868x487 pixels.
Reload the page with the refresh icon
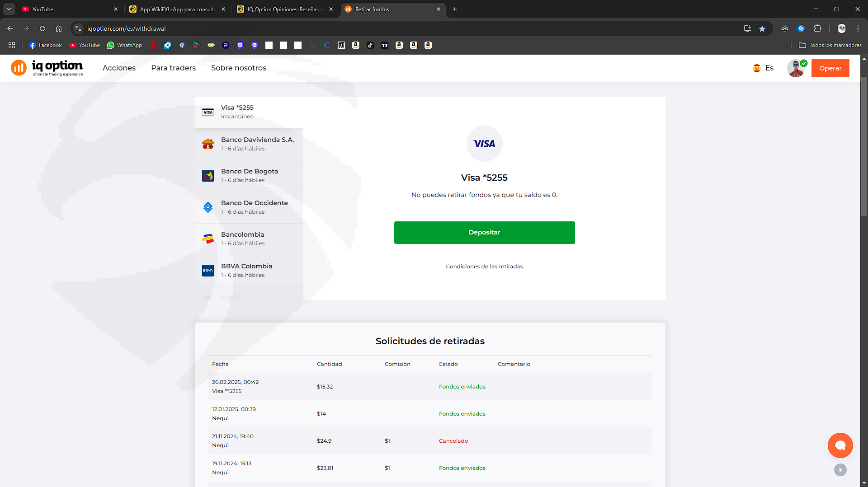point(42,28)
